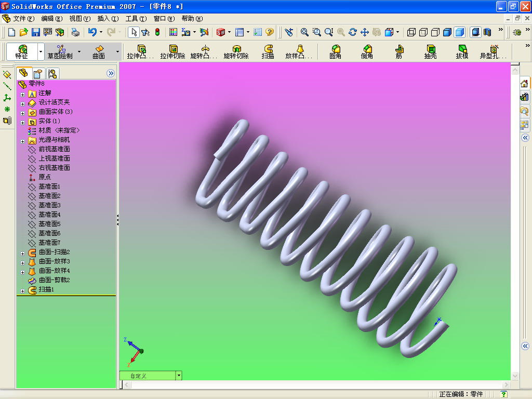Select 原点 origin in tree

click(45, 177)
